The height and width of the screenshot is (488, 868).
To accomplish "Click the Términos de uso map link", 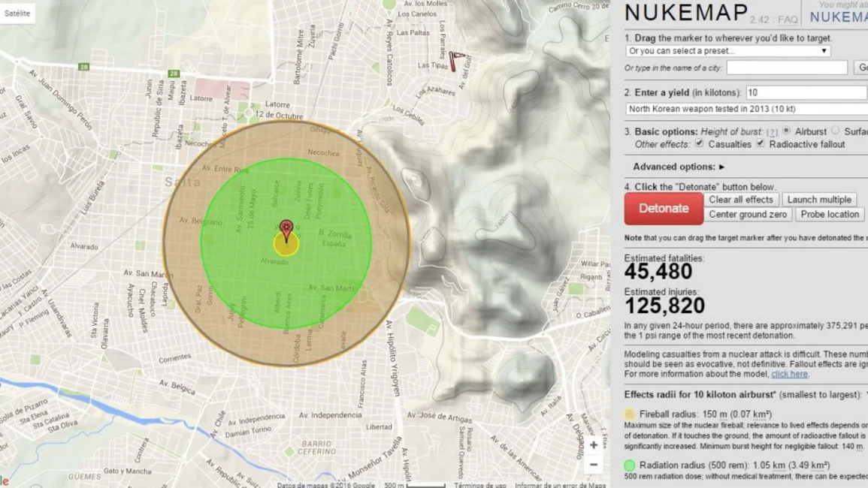I will click(480, 485).
